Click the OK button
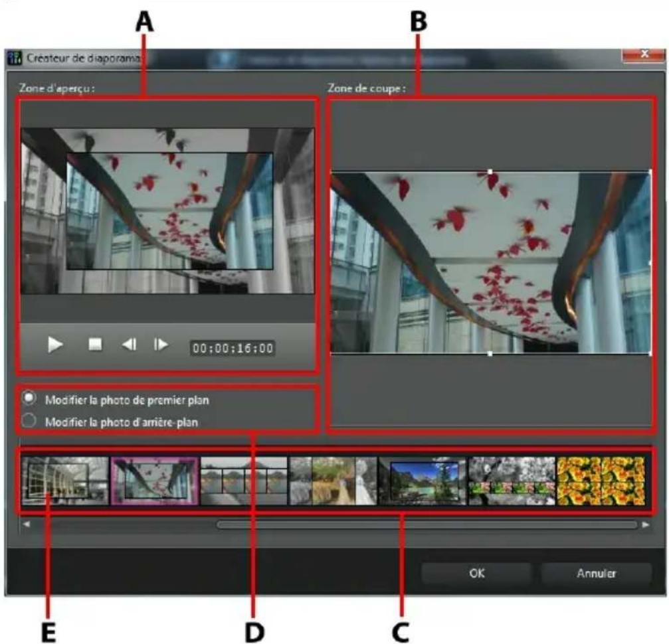The image size is (669, 644). (x=476, y=573)
